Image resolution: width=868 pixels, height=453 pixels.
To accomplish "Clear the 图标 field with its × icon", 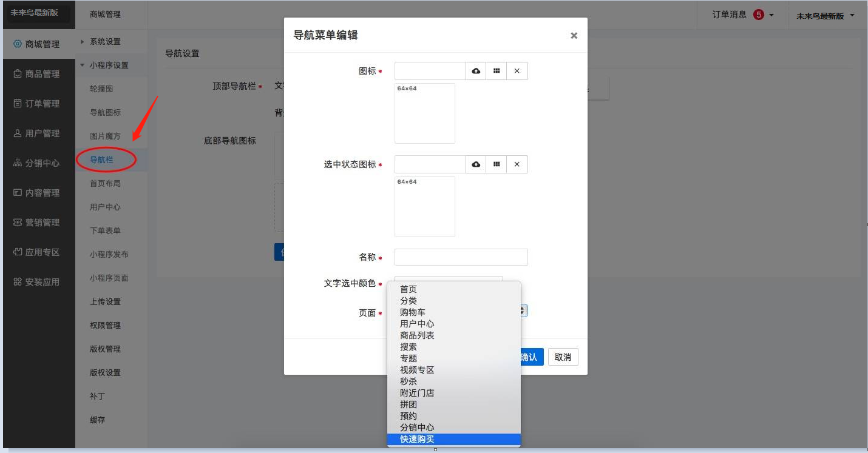I will [517, 71].
